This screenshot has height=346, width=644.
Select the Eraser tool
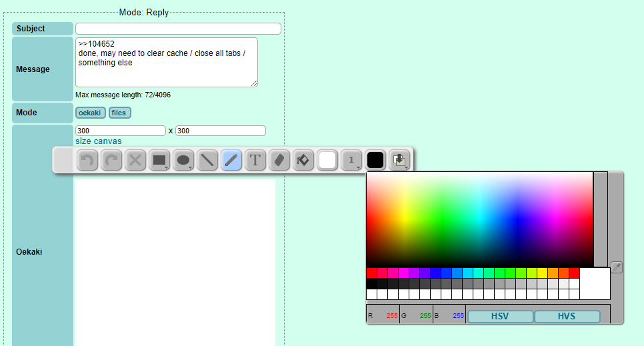tap(279, 160)
